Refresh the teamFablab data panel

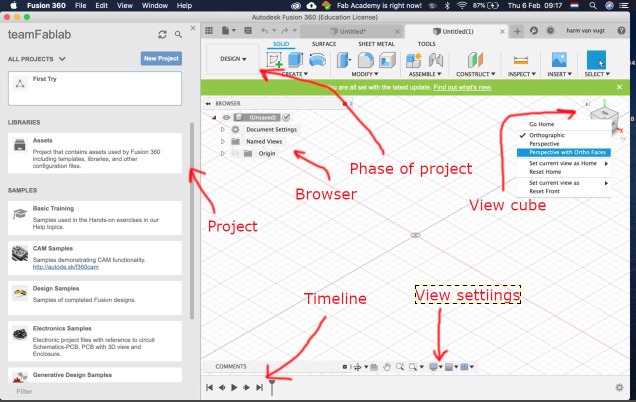tap(162, 35)
